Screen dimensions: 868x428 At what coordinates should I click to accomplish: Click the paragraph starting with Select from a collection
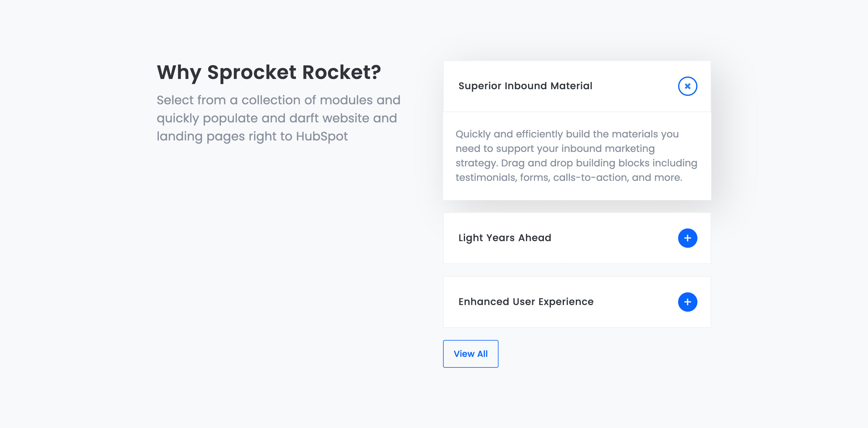278,118
